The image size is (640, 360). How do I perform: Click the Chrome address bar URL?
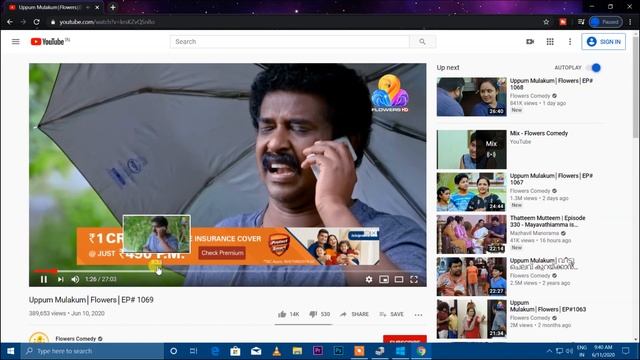pyautogui.click(x=107, y=22)
